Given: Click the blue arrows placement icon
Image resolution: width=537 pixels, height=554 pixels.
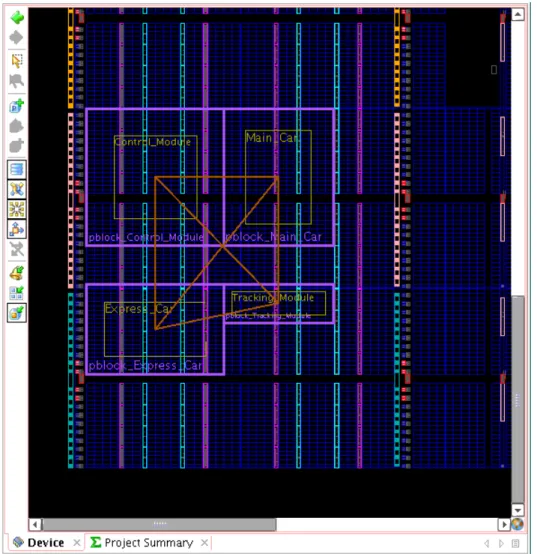Looking at the screenshot, I should tap(17, 229).
